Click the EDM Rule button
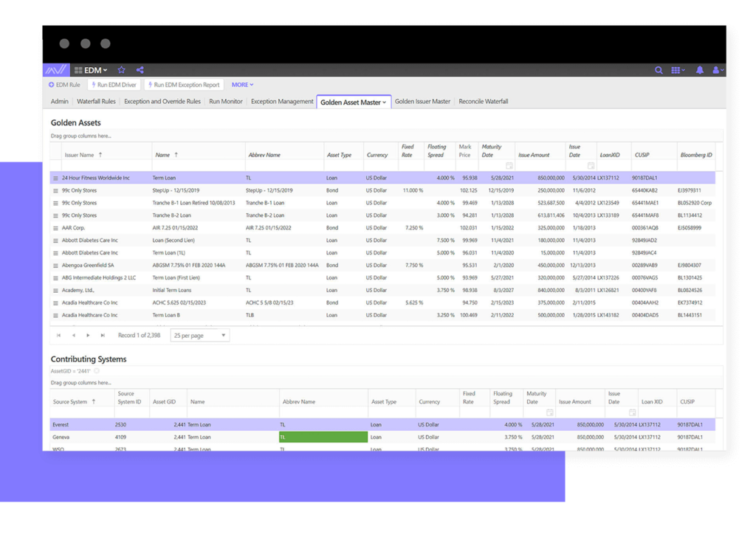Image resolution: width=756 pixels, height=540 pixels. click(64, 85)
